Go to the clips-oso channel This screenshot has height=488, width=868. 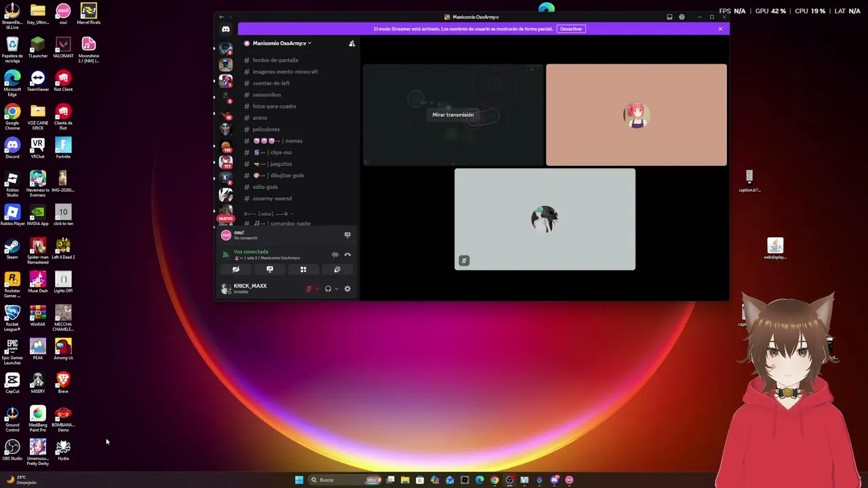pyautogui.click(x=273, y=152)
